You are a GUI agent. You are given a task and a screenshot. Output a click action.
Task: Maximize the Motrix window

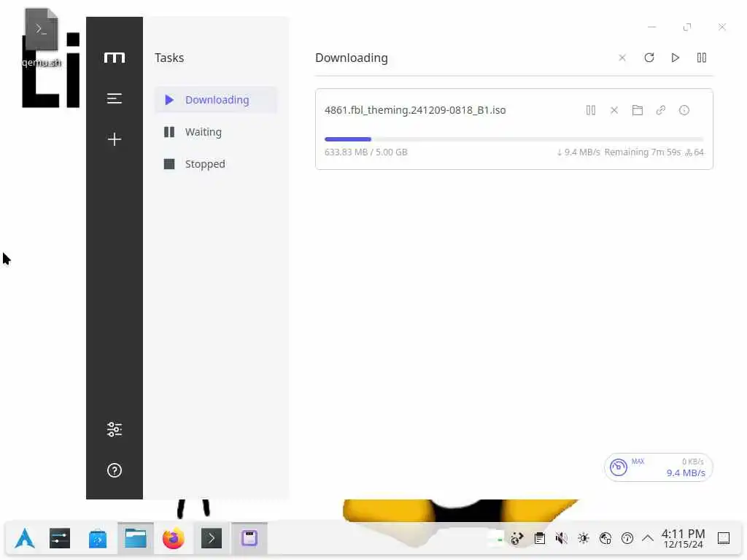687,27
